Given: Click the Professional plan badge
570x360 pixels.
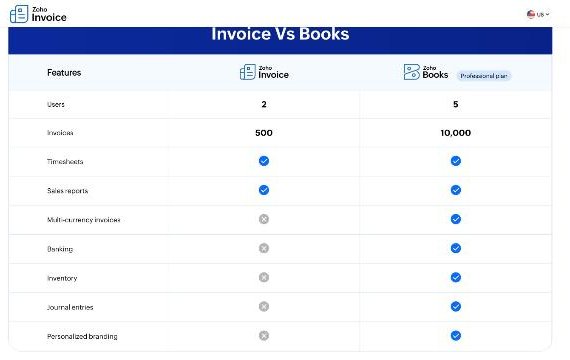Looking at the screenshot, I should click(484, 76).
